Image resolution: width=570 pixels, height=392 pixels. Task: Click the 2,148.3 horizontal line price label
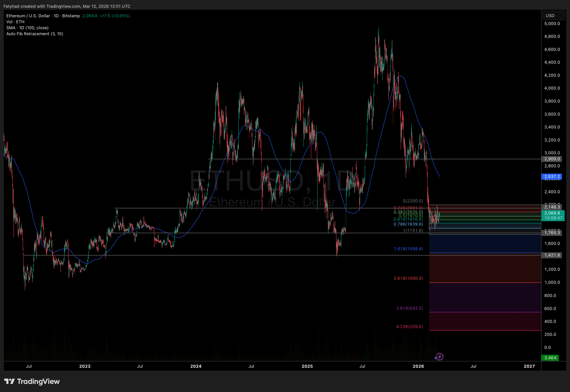click(552, 207)
